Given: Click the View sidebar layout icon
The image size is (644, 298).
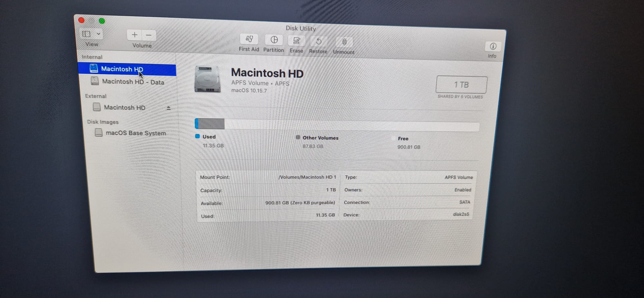Looking at the screenshot, I should coord(86,34).
